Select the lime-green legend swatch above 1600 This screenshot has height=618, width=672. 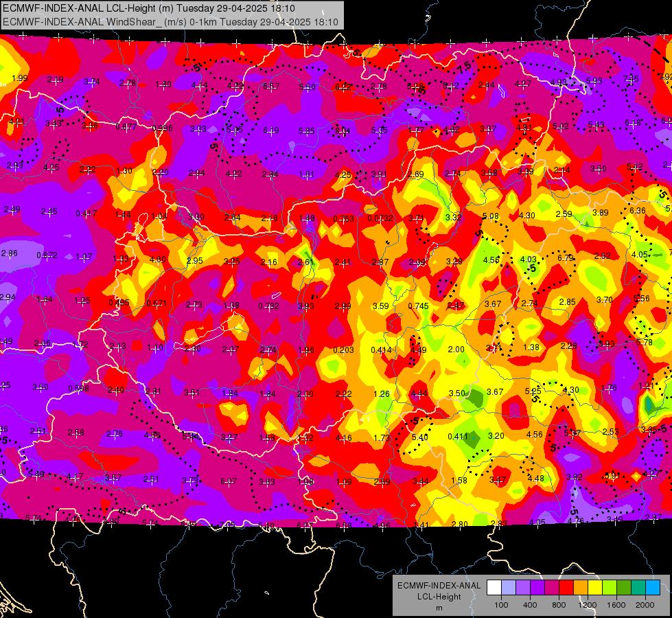point(610,588)
